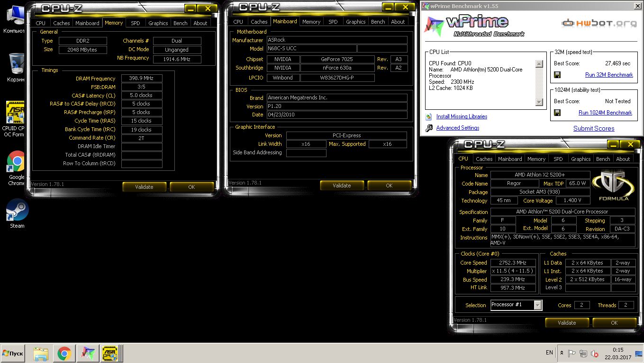
Task: Click the Core Voltage value 1.400 V
Action: click(x=572, y=201)
